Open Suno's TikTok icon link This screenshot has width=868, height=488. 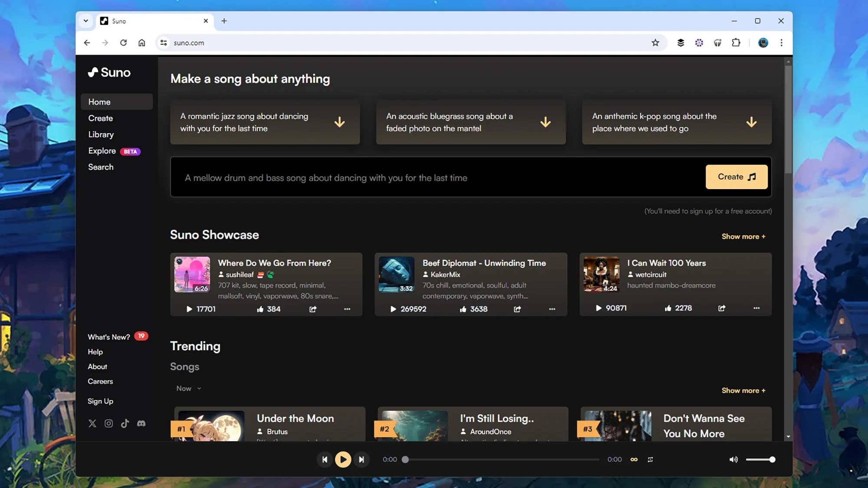coord(125,423)
